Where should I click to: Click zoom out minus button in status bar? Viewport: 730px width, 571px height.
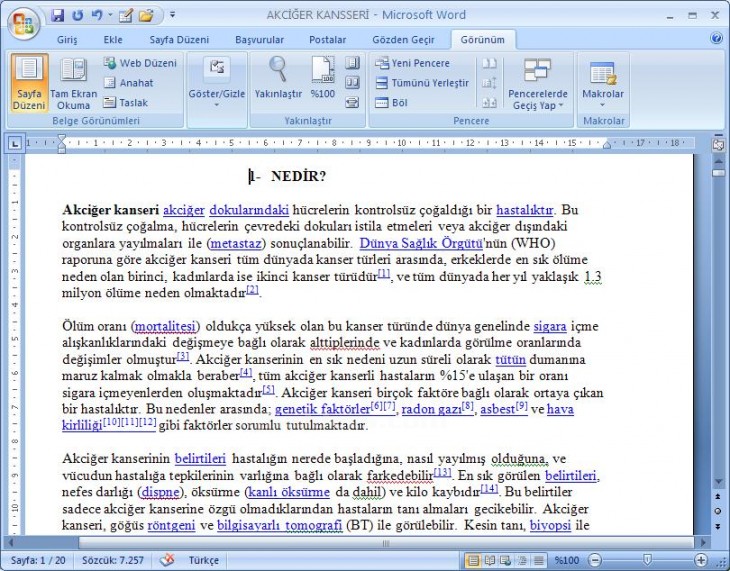pyautogui.click(x=595, y=560)
